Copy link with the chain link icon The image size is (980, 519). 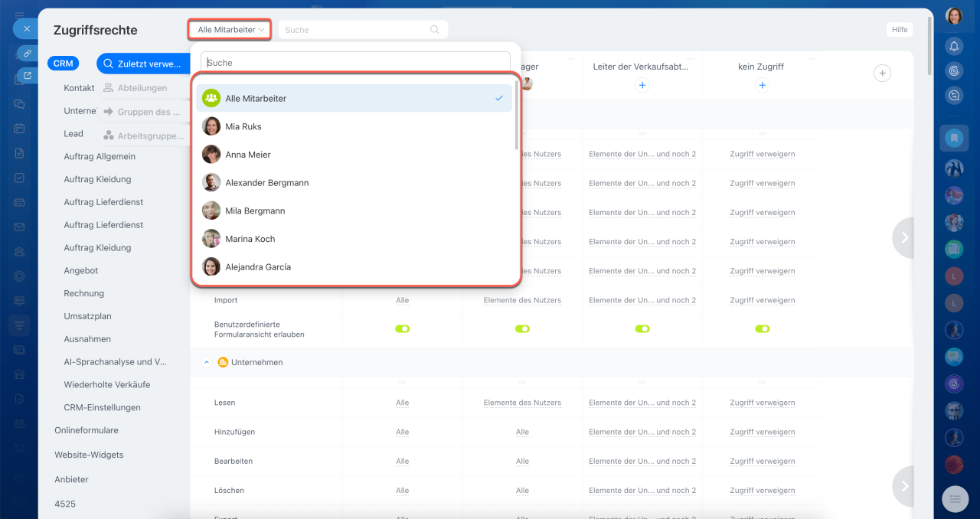27,54
